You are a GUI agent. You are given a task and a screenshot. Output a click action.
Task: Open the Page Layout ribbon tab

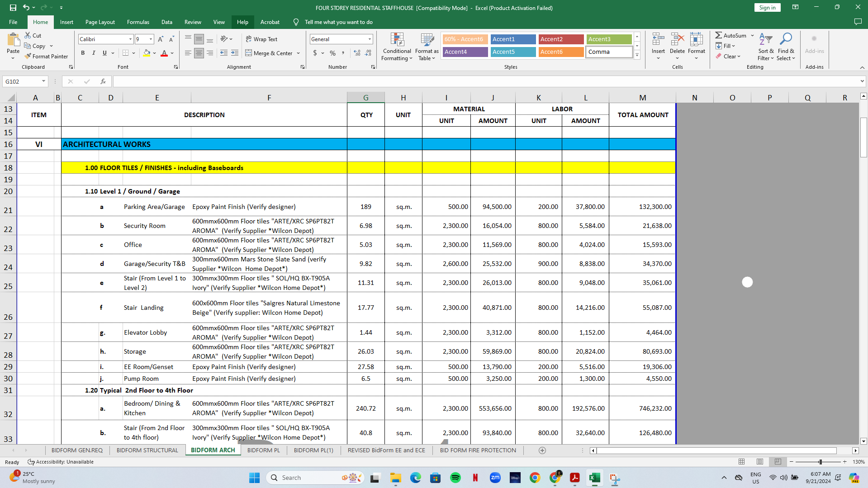(100, 22)
